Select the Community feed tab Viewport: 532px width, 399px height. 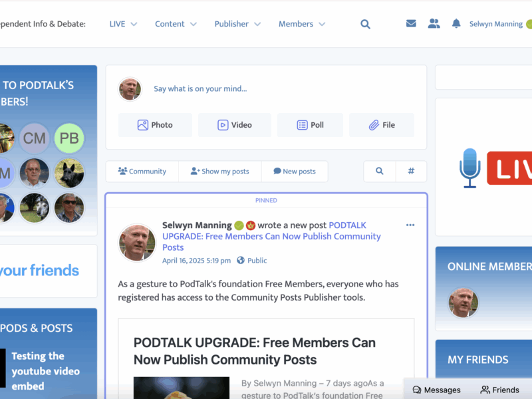142,171
